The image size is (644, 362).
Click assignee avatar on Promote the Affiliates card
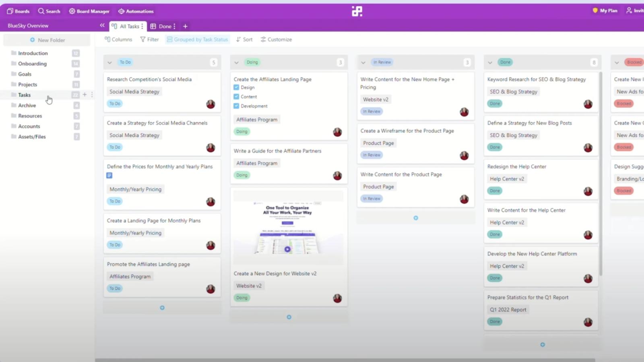click(x=211, y=289)
